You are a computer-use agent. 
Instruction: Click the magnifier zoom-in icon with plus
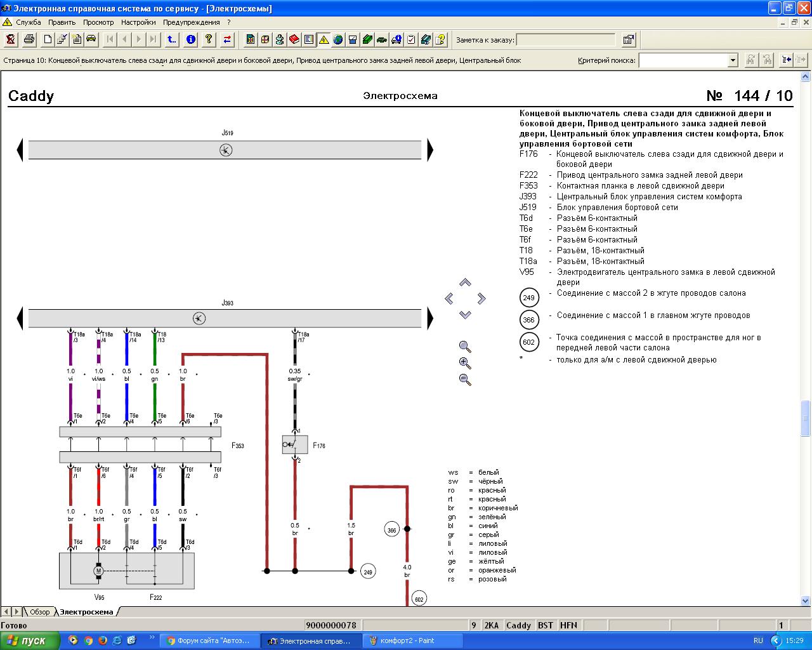pos(465,363)
